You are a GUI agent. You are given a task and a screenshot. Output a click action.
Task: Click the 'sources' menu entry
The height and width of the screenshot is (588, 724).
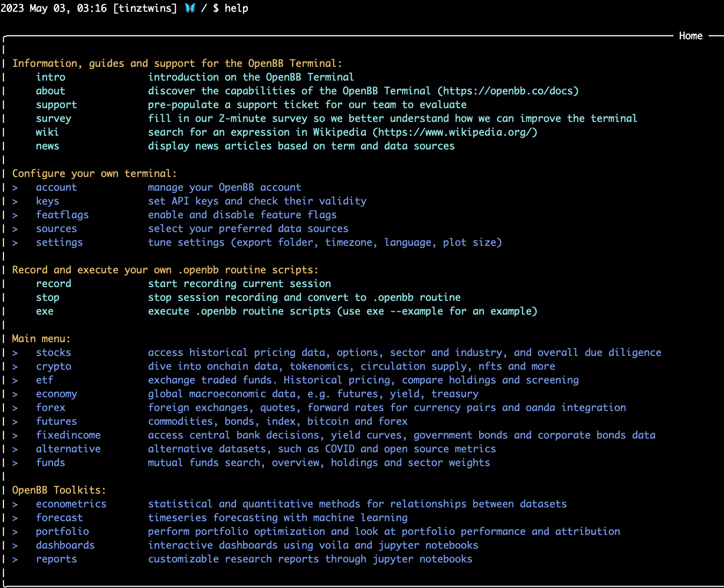pyautogui.click(x=57, y=229)
